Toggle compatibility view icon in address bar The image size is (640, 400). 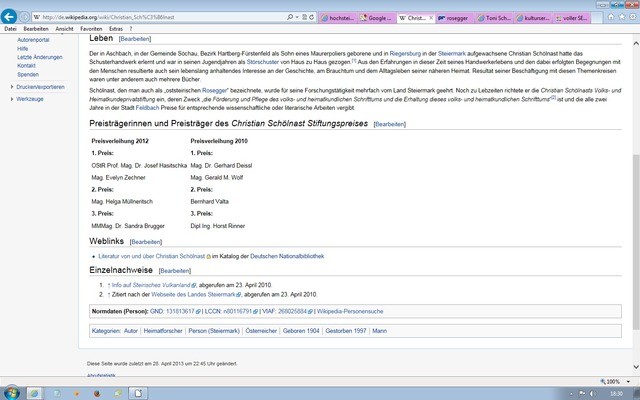[x=304, y=17]
